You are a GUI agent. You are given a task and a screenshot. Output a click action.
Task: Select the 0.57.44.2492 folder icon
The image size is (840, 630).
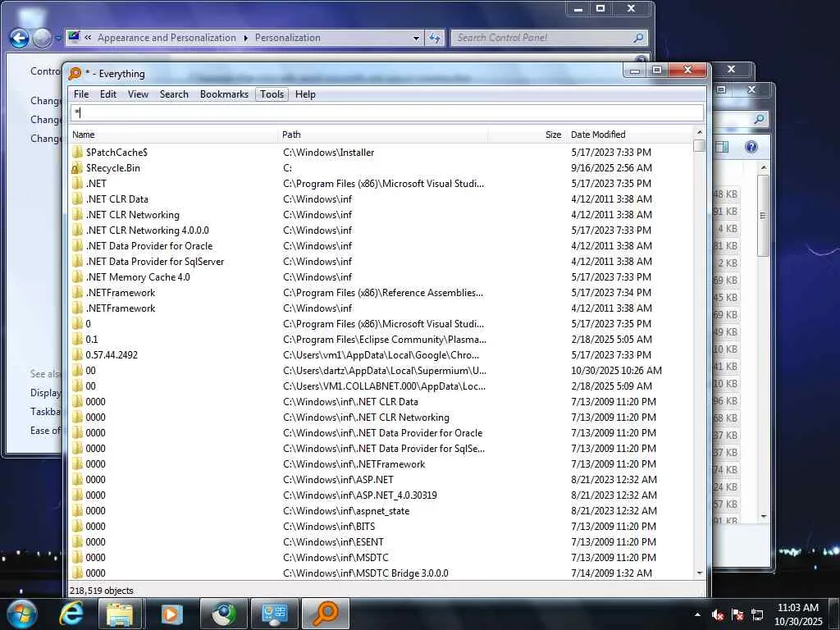click(x=77, y=354)
